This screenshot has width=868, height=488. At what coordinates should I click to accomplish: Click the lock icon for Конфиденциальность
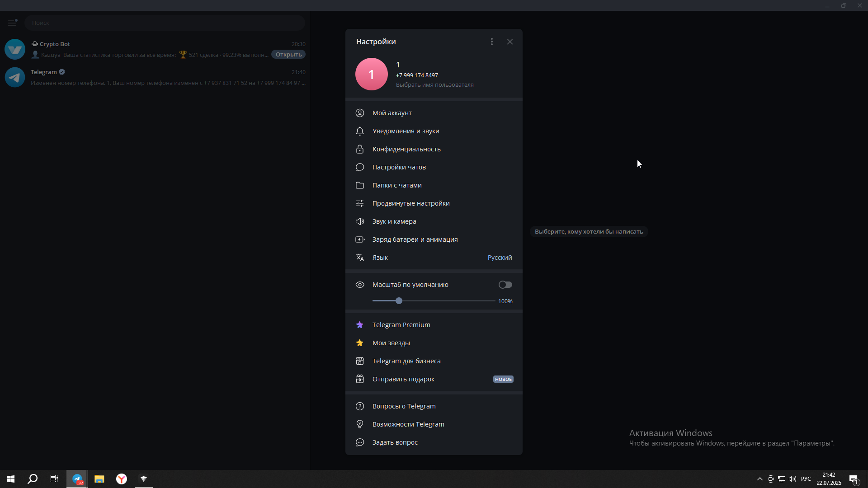(360, 149)
